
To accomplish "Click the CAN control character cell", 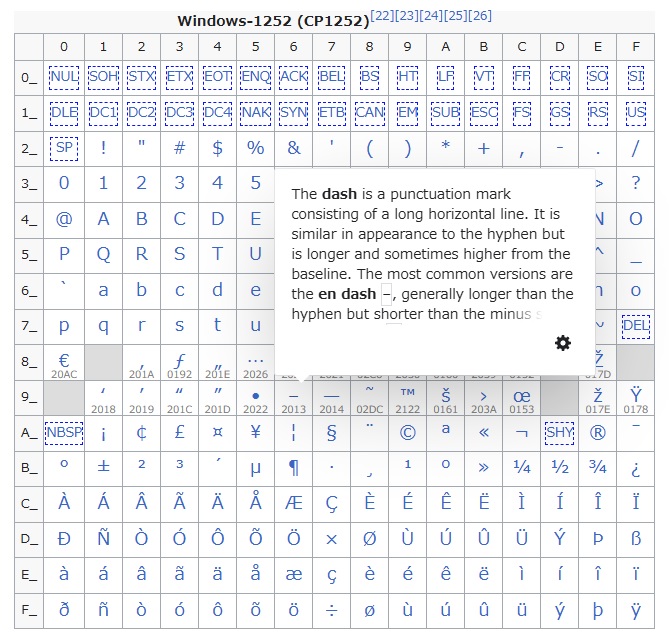I will [x=369, y=113].
